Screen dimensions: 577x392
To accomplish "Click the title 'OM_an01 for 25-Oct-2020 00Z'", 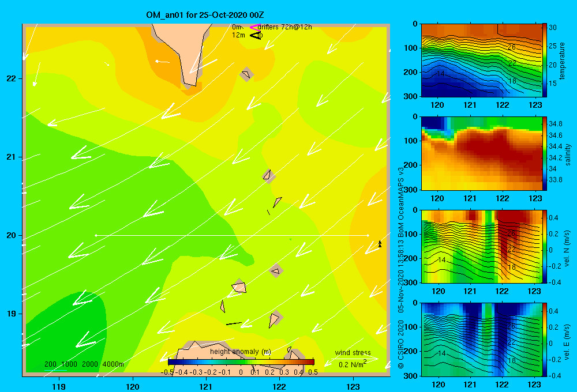I will 205,15.
